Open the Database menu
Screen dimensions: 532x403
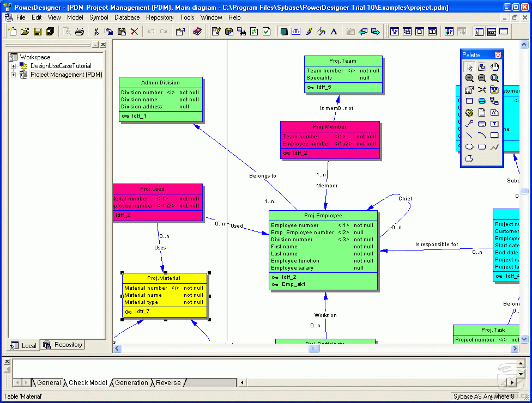(x=127, y=17)
